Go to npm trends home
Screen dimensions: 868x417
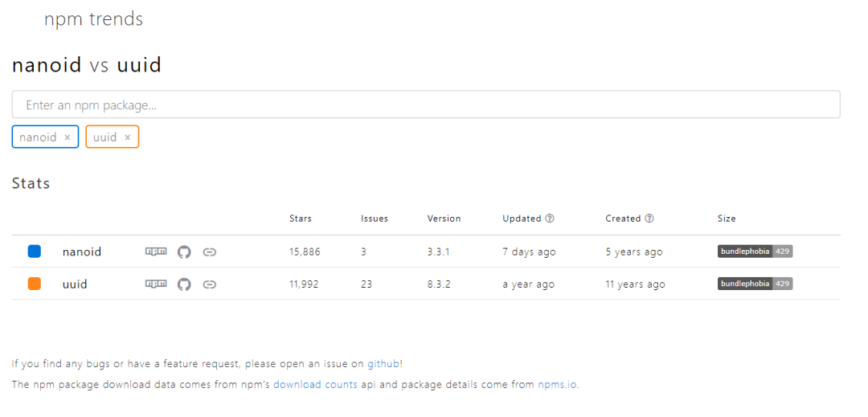point(93,19)
